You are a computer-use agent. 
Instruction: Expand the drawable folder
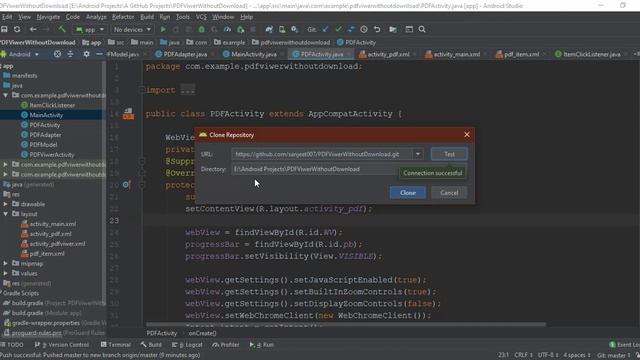click(x=5, y=204)
